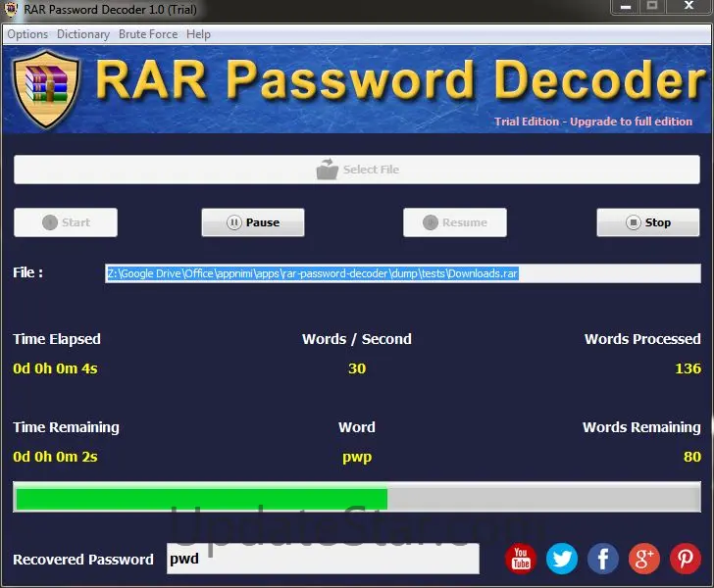Click the Words Processed value 136
Viewport: 714px width, 588px height.
pos(688,368)
